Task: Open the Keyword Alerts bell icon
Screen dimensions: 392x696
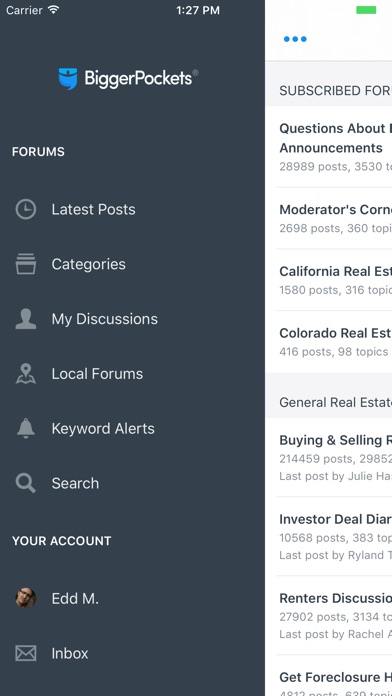Action: [x=26, y=428]
